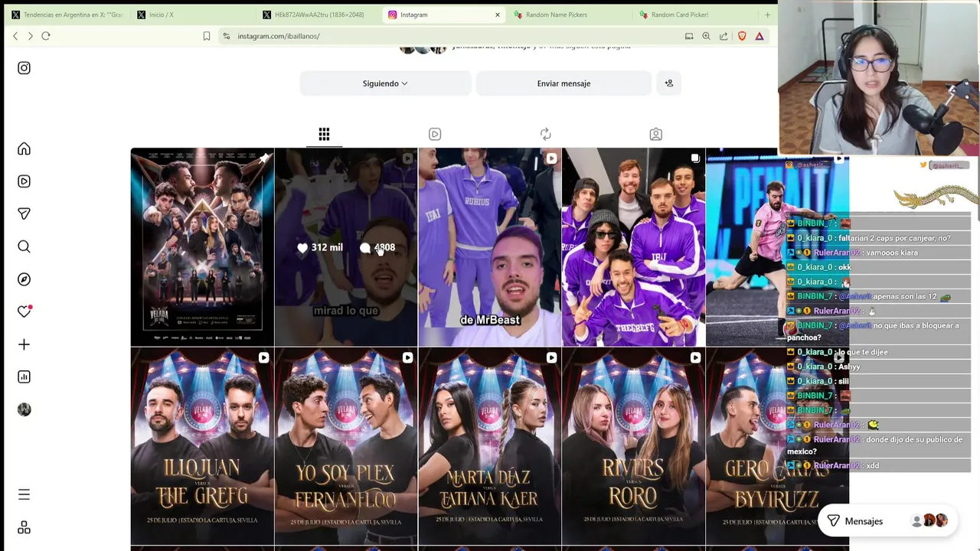Reload the Instagram page
This screenshot has height=551, width=980.
(46, 36)
